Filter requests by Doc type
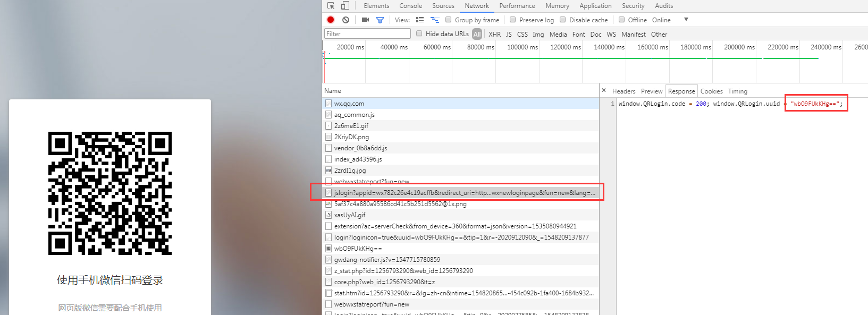Screen dimensions: 868x315 click(596, 34)
